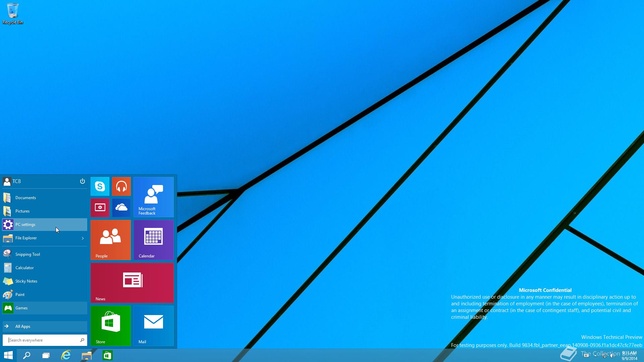Click the Windows Start button
The height and width of the screenshot is (362, 644).
8,355
